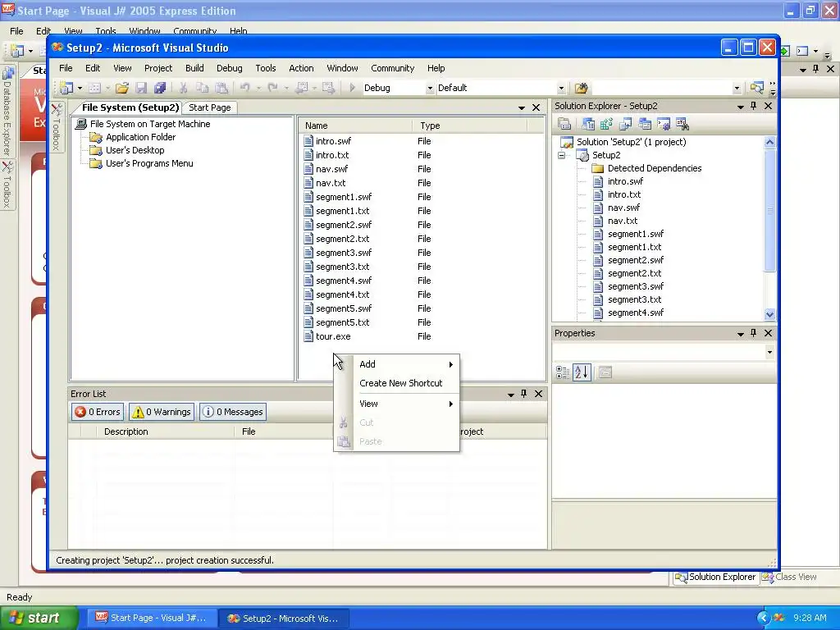The height and width of the screenshot is (630, 840).
Task: Expand the Add submenu in context menu
Action: 396,364
